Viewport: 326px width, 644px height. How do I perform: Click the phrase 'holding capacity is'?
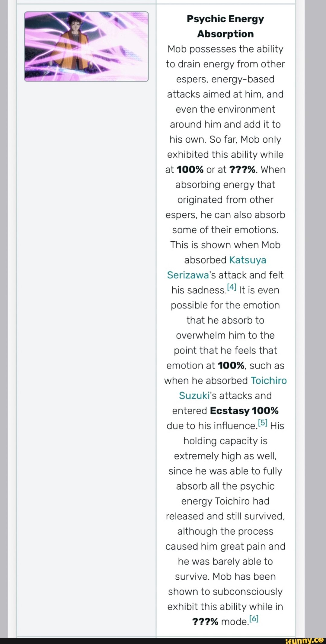click(225, 441)
